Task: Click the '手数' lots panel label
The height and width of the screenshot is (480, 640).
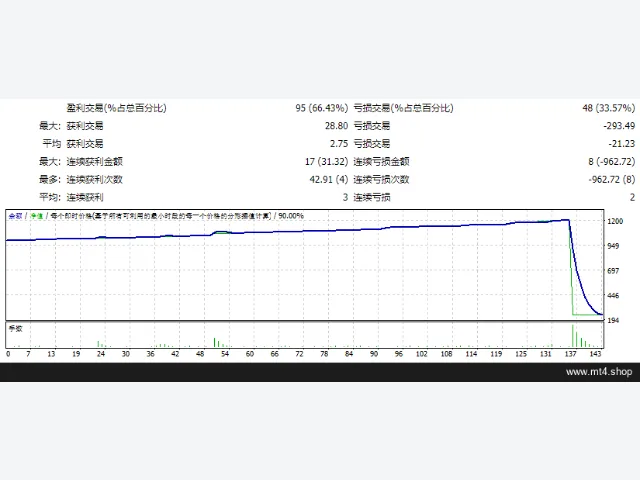Action: tap(16, 329)
